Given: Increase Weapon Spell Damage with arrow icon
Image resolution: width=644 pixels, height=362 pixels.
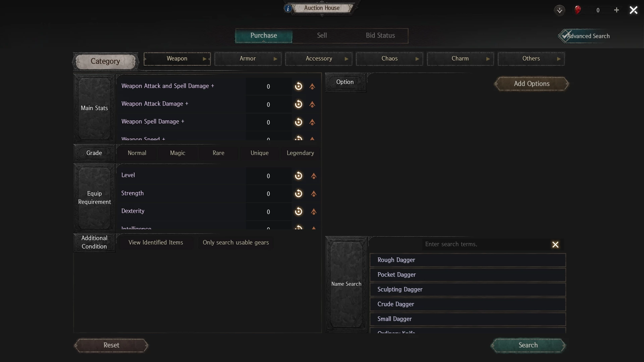Looking at the screenshot, I should (x=312, y=122).
